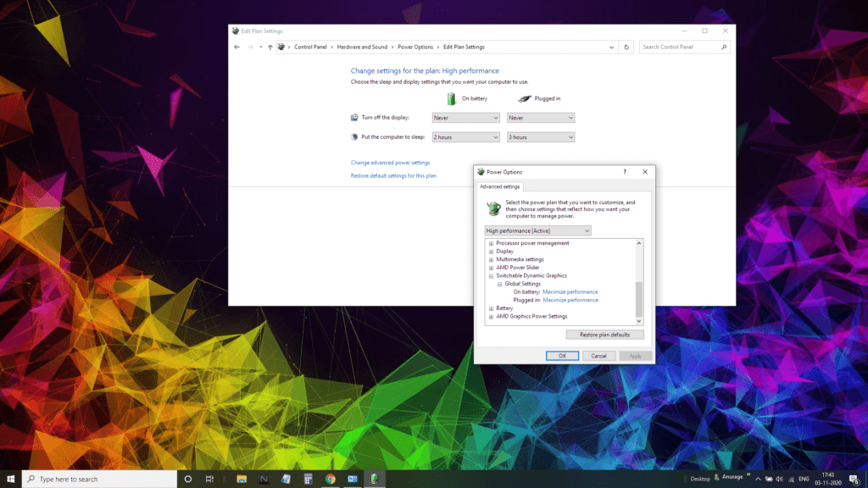Open the Change advanced power settings link

390,163
